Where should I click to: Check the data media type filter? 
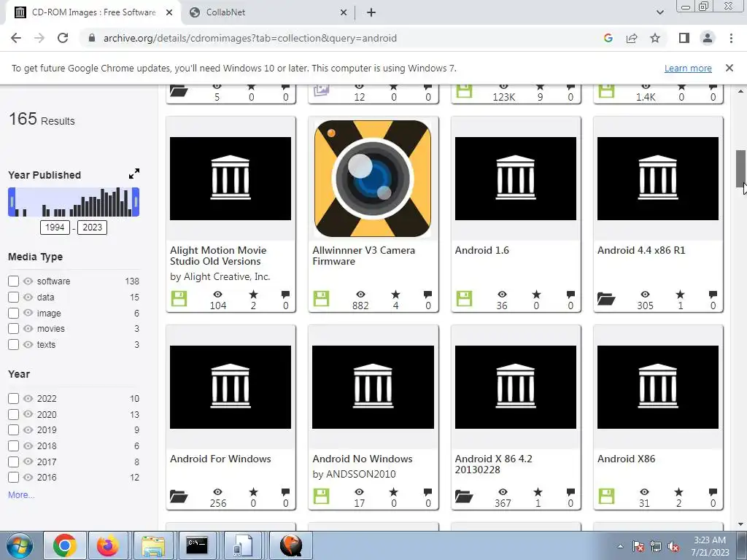coord(13,297)
